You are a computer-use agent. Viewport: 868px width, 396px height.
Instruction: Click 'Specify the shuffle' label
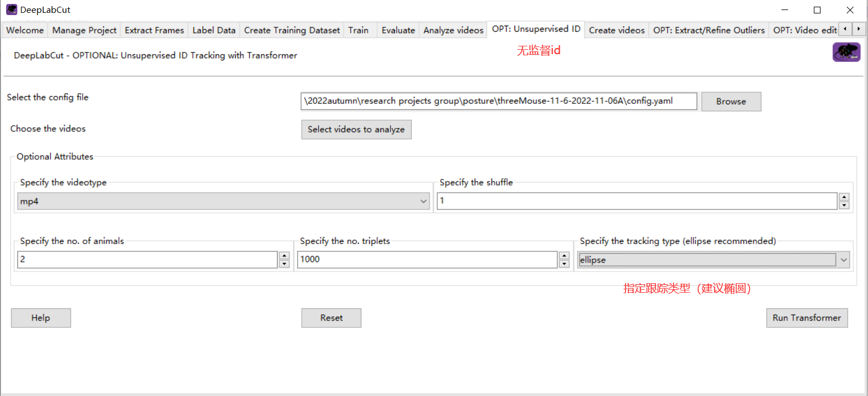point(476,183)
